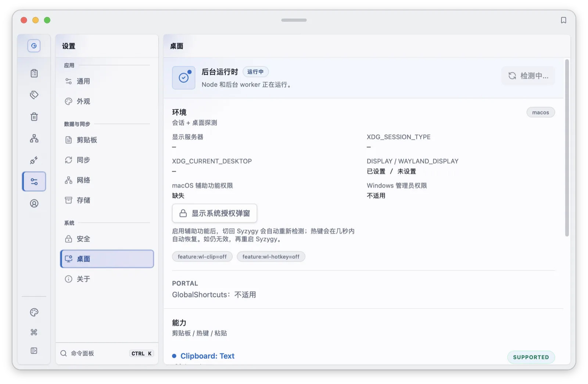Click the vertical scrollbar in the 桌面 panel

[x=567, y=148]
